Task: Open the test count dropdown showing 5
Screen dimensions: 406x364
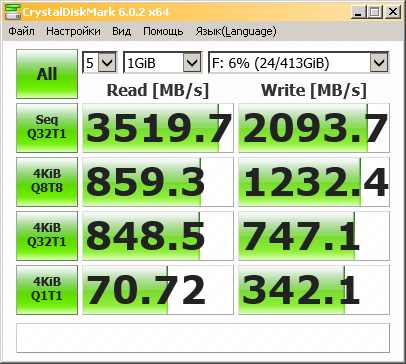Action: 100,62
